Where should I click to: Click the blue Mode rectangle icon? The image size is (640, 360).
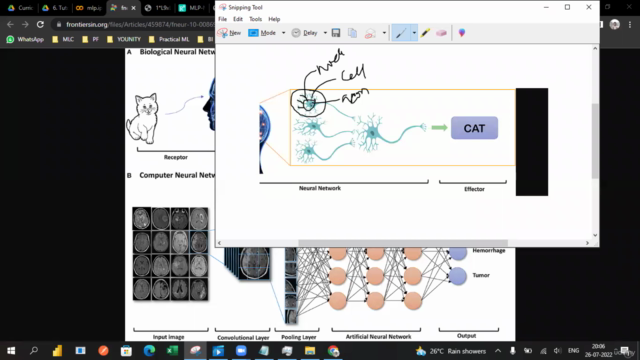coord(253,33)
